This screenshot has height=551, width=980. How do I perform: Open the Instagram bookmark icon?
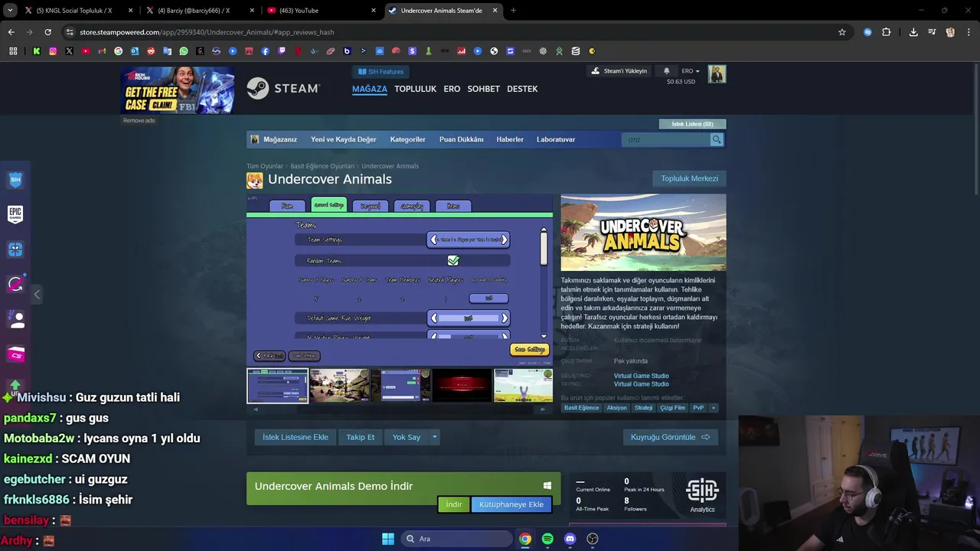[53, 51]
